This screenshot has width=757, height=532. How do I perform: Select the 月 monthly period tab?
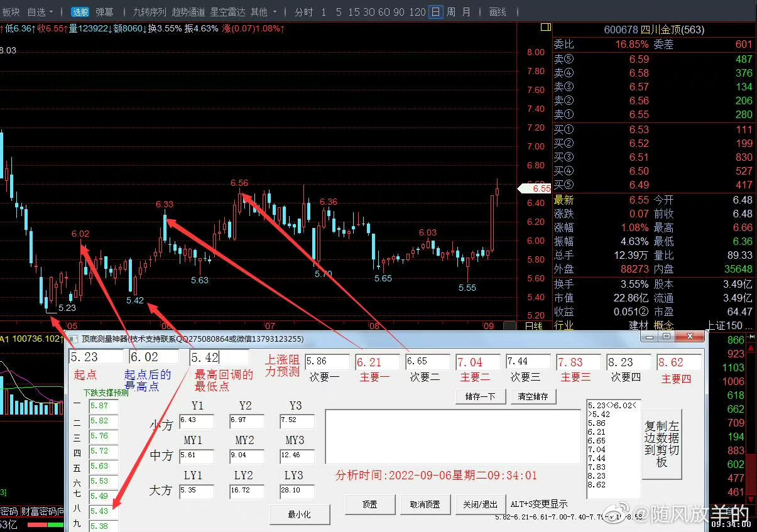(466, 12)
